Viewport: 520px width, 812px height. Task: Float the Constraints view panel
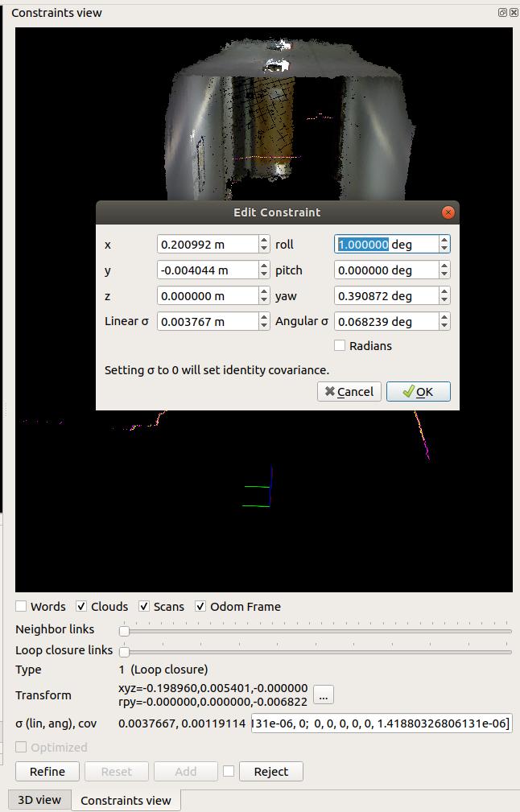[x=502, y=13]
